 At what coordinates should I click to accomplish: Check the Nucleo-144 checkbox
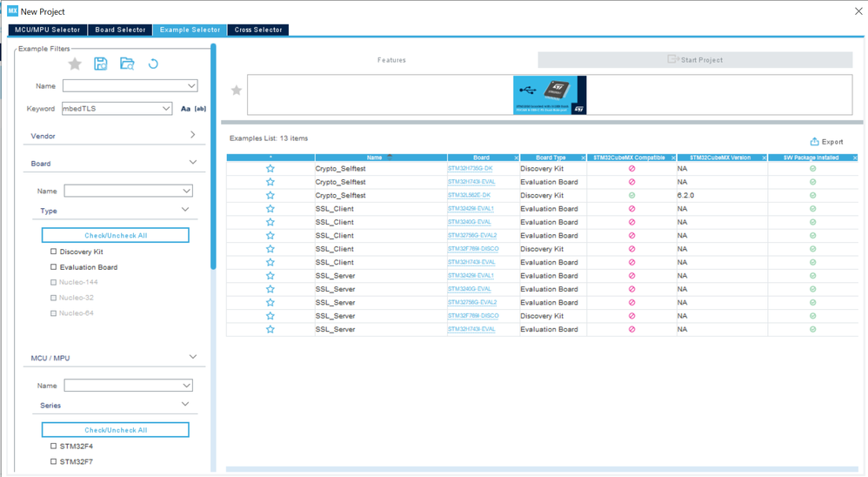54,282
